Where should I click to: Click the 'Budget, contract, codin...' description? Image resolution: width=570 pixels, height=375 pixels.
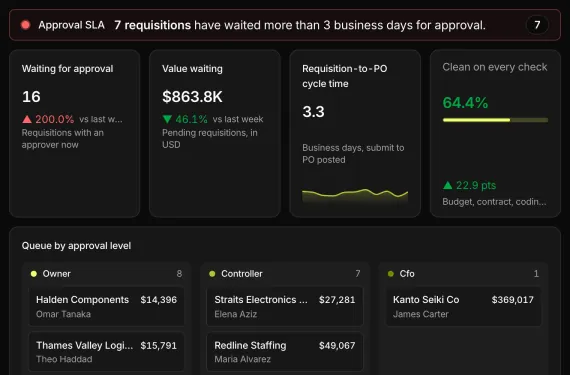(x=494, y=202)
